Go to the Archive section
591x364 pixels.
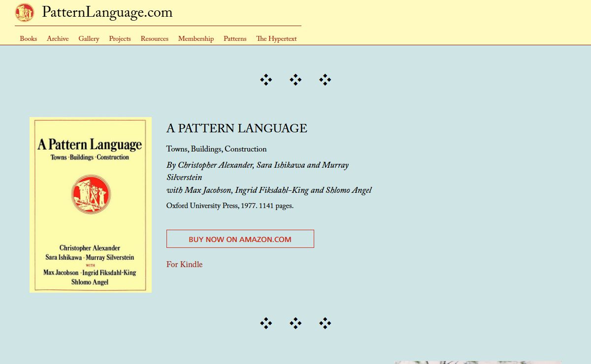[58, 39]
